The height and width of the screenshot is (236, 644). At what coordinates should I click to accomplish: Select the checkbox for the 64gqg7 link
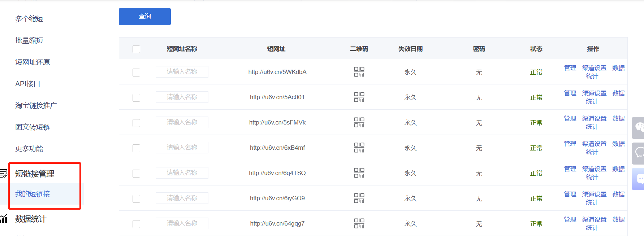pyautogui.click(x=136, y=224)
